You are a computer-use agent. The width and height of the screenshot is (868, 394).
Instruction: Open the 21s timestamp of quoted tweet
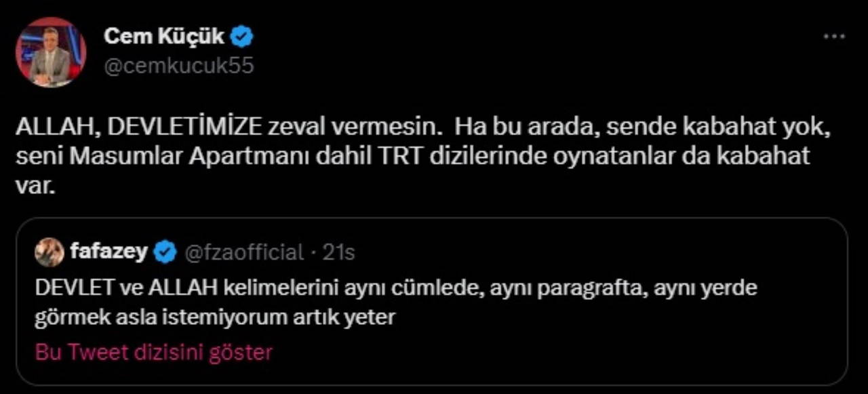click(x=338, y=253)
